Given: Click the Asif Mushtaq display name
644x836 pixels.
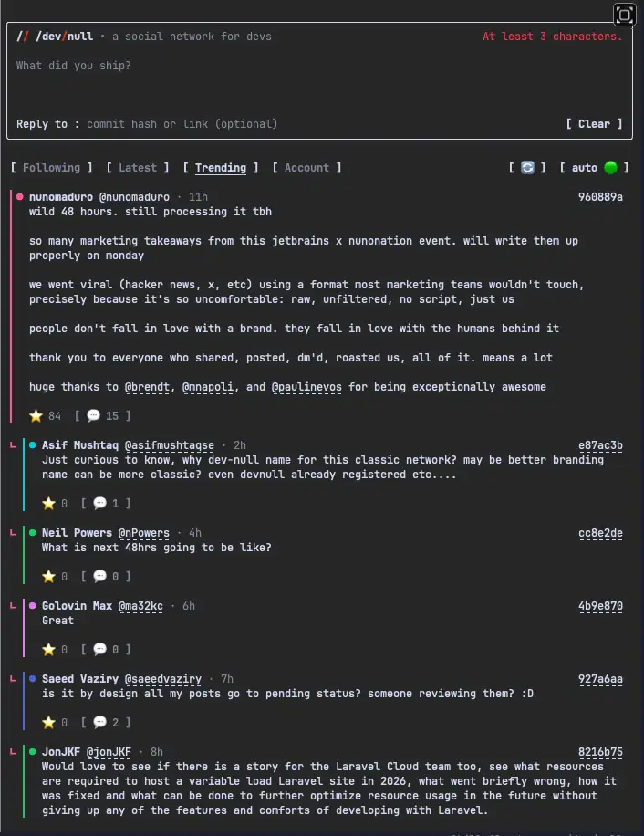Looking at the screenshot, I should click(80, 445).
